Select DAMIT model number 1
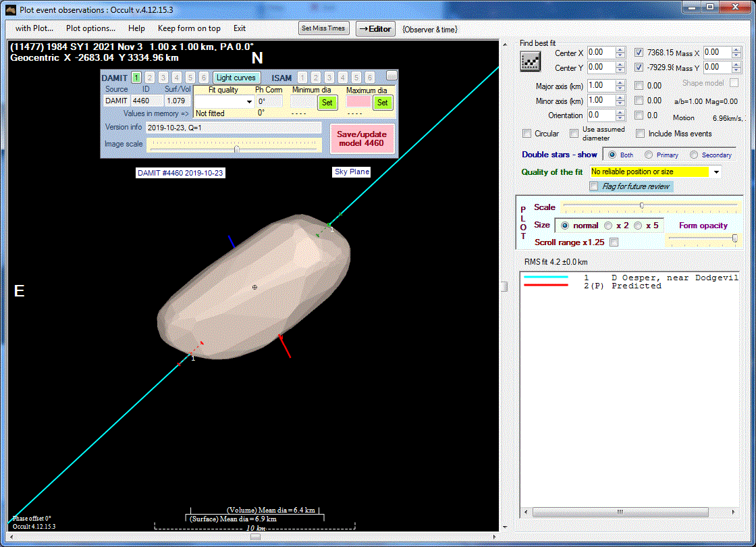Viewport: 756px width, 547px height. 136,77
